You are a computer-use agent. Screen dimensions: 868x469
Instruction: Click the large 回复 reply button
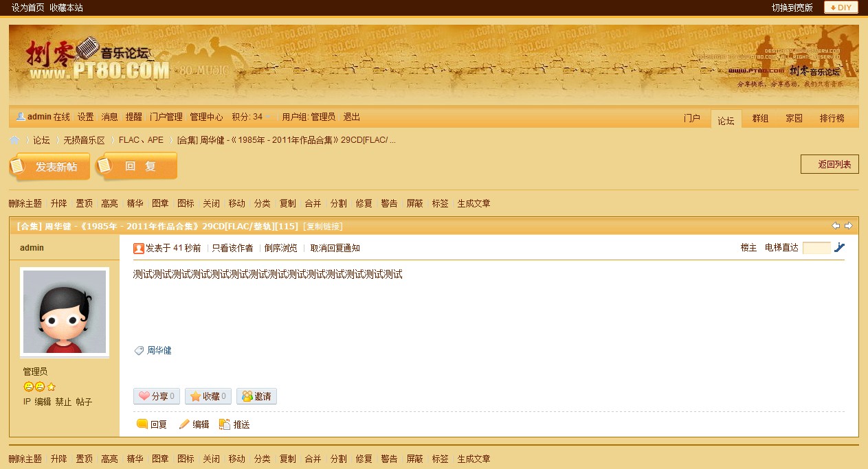tap(136, 167)
